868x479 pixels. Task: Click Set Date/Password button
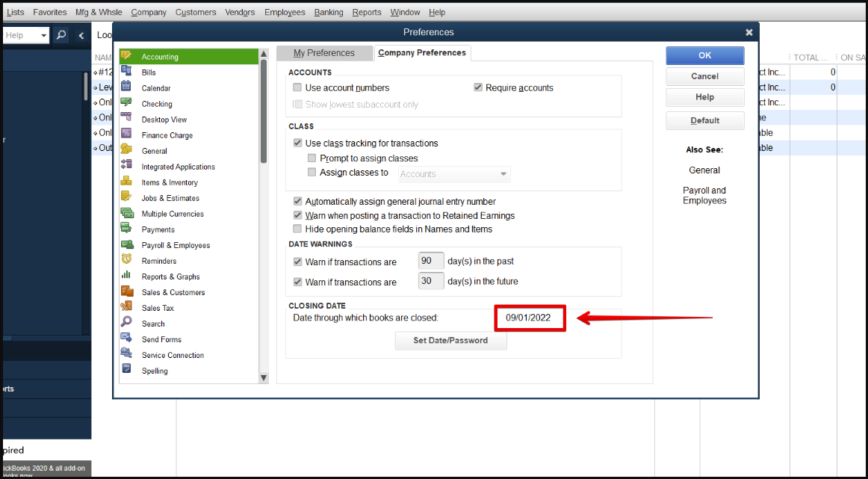(x=450, y=341)
